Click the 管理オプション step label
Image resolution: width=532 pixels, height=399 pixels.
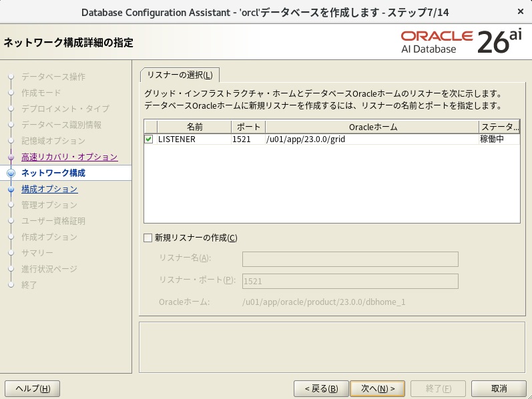(x=49, y=205)
